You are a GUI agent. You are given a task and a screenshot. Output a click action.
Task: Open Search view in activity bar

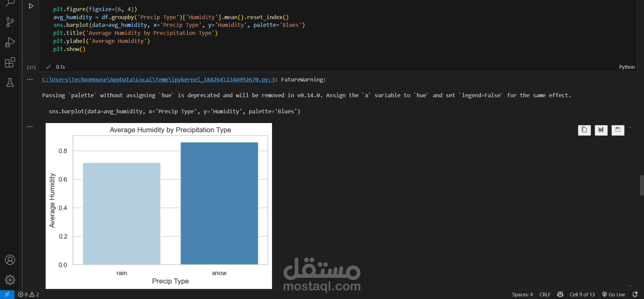[10, 3]
